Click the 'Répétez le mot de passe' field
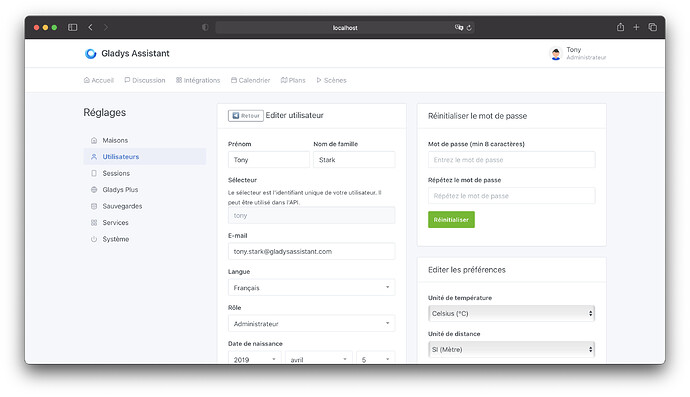Image resolution: width=690 pixels, height=397 pixels. pyautogui.click(x=511, y=196)
